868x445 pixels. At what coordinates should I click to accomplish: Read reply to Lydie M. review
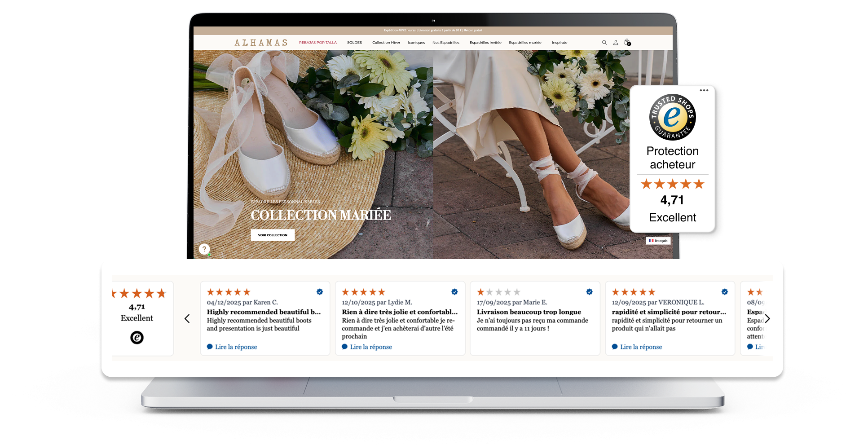(x=370, y=347)
